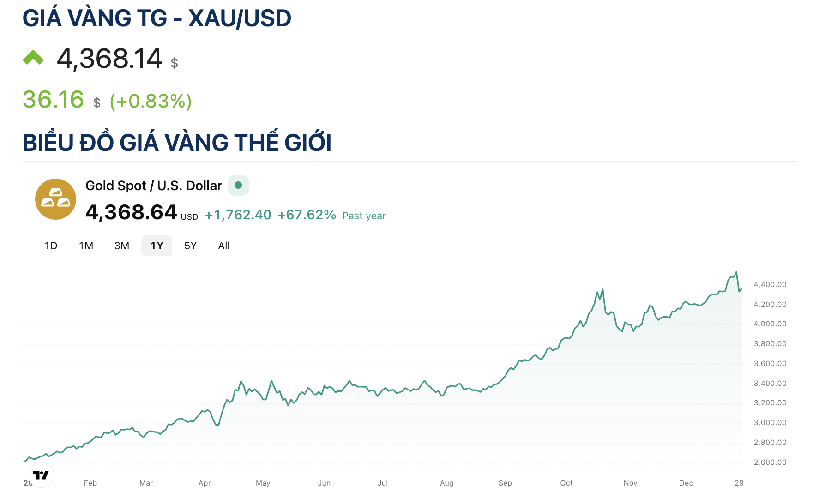This screenshot has height=504, width=819.
Task: Switch chart to 3M range
Action: [x=122, y=246]
